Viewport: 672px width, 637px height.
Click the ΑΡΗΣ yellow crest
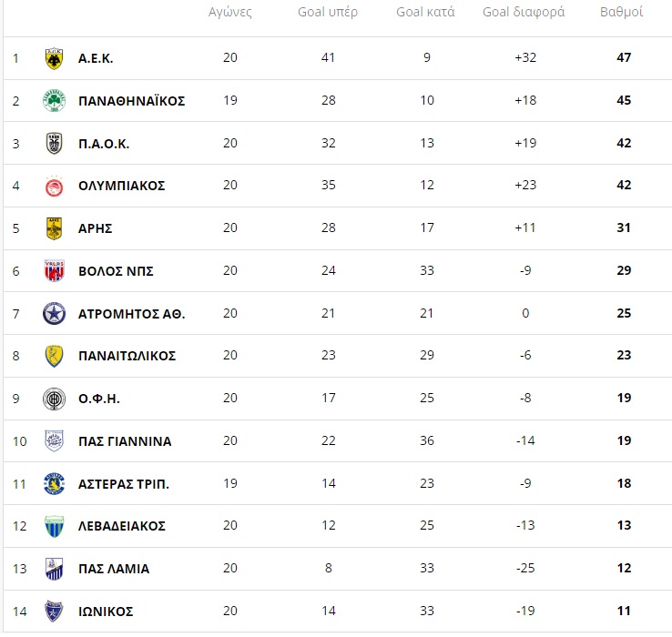coord(54,228)
